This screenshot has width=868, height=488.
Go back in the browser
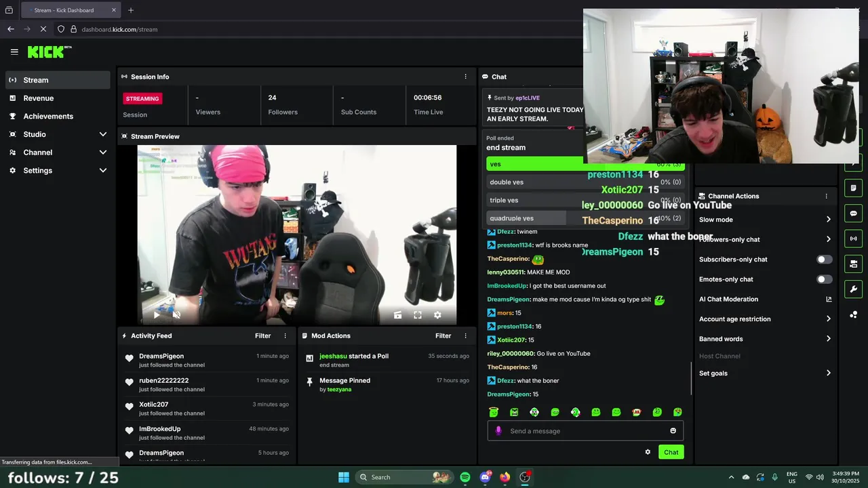(10, 29)
